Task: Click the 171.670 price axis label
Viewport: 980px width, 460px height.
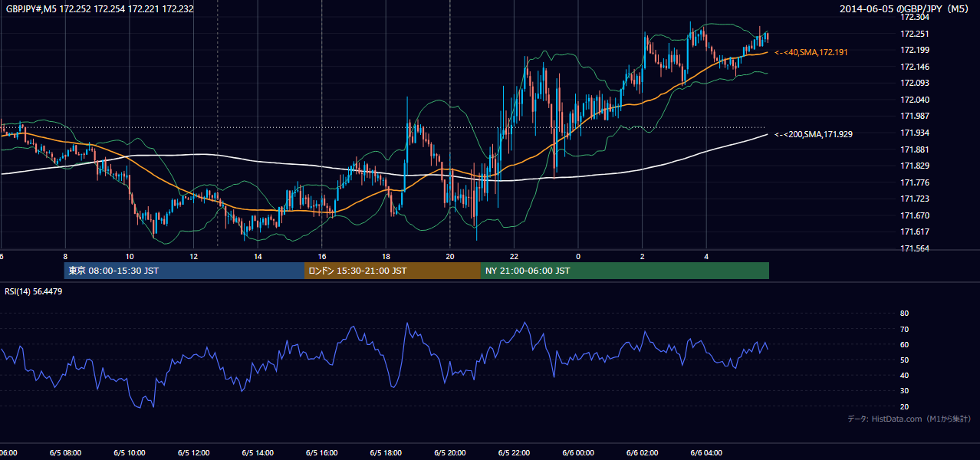Action: click(x=914, y=215)
